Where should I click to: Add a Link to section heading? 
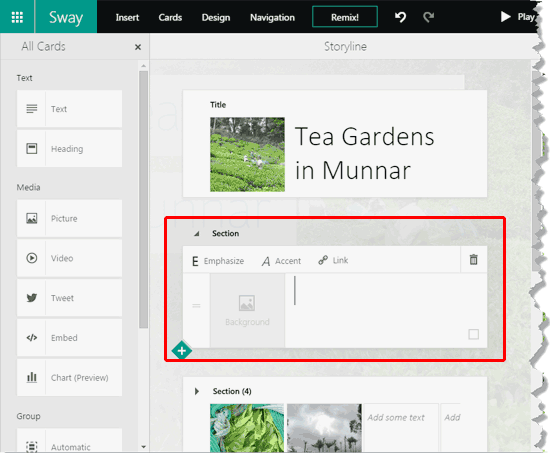click(333, 260)
